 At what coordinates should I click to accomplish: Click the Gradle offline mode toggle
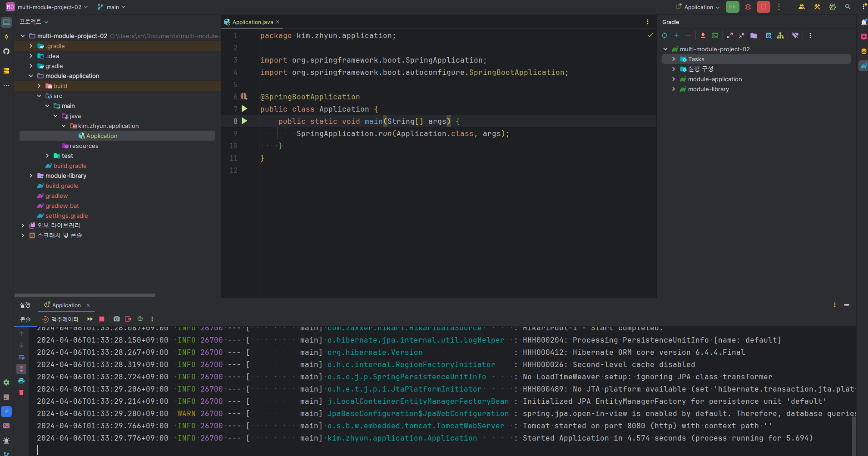coord(795,35)
